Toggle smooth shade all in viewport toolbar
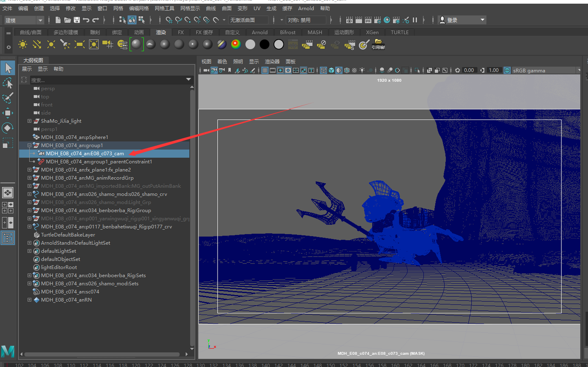This screenshot has height=367, width=588. [x=331, y=70]
